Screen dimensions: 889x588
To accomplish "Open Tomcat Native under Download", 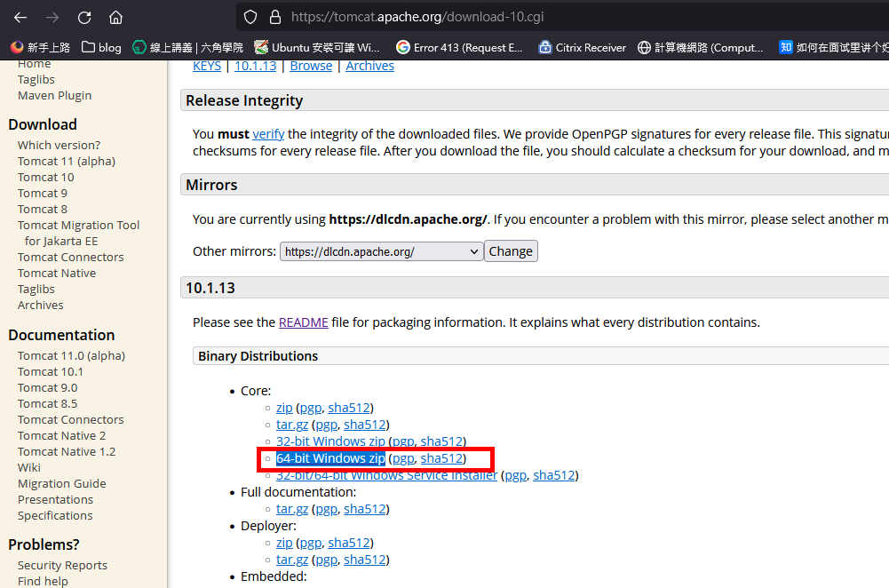I will coord(57,273).
